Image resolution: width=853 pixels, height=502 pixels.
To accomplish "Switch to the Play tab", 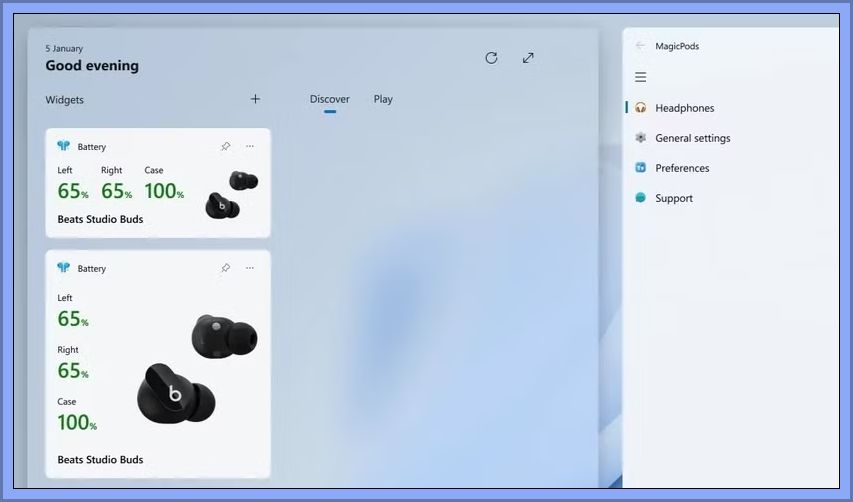I will 383,99.
